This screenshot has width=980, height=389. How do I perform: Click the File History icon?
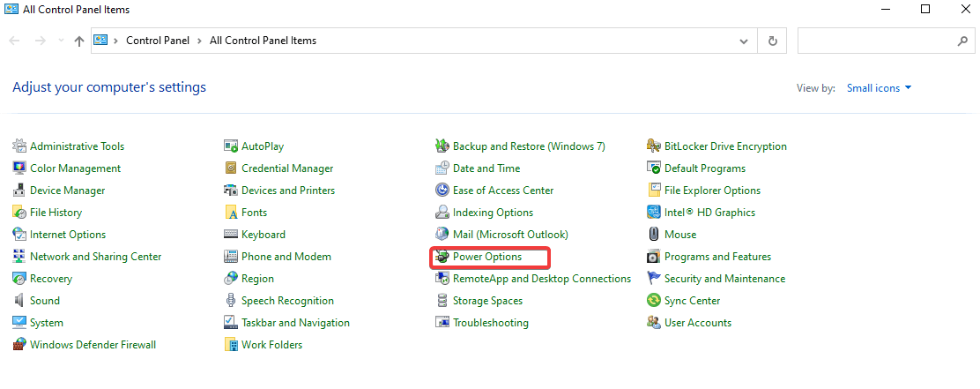[x=19, y=213]
